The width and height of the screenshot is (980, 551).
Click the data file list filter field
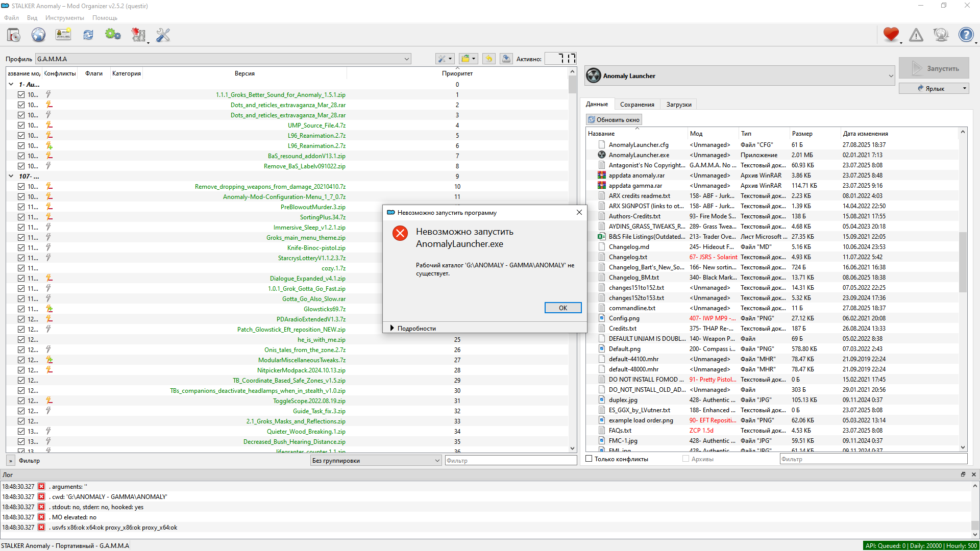click(x=873, y=459)
